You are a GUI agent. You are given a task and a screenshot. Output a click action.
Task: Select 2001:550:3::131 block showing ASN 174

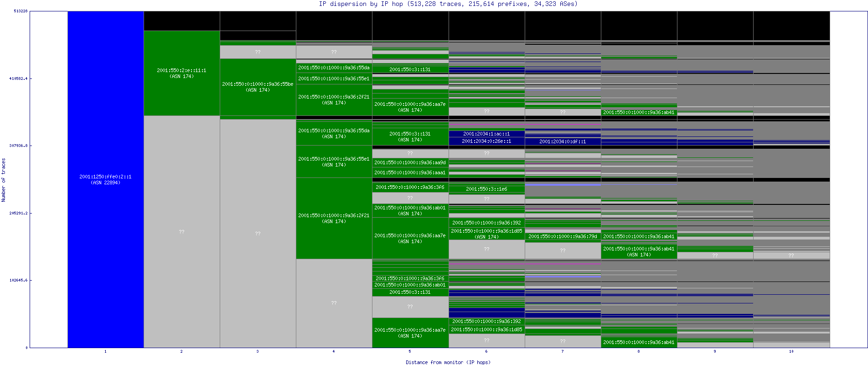click(410, 137)
